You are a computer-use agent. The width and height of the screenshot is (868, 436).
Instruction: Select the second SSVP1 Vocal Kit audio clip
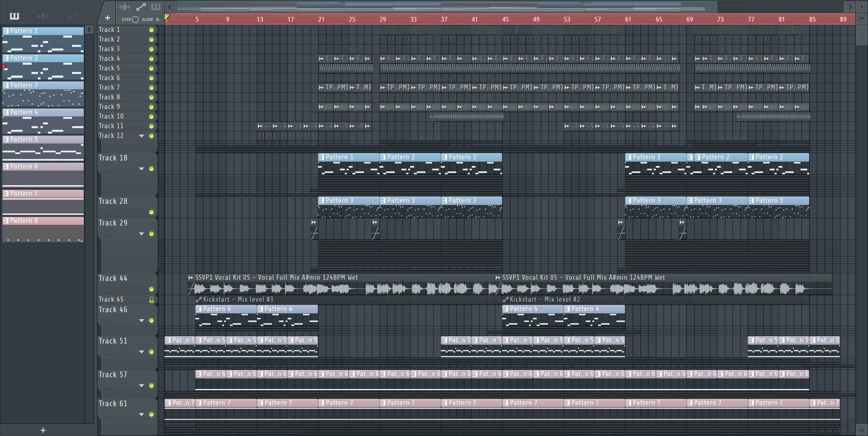[663, 284]
